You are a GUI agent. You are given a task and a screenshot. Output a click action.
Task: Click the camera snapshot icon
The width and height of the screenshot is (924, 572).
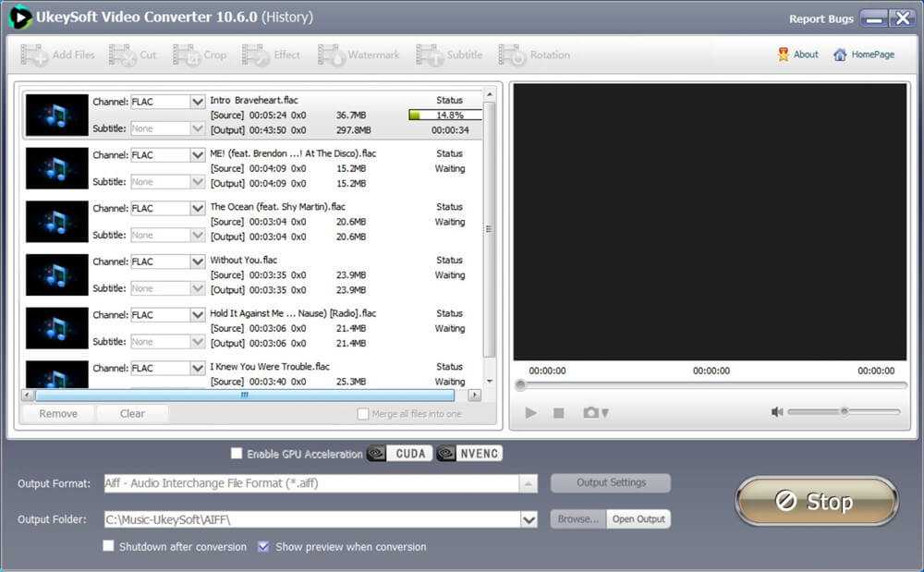pyautogui.click(x=591, y=413)
